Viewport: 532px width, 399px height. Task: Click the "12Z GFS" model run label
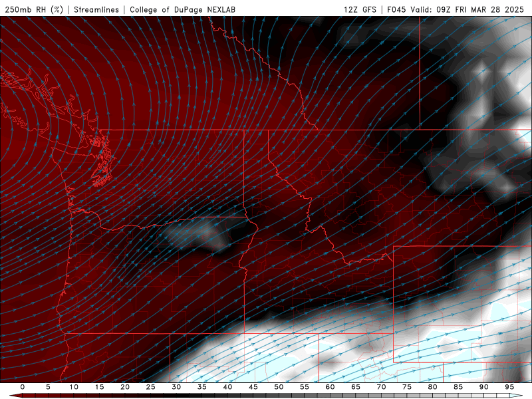[360, 9]
